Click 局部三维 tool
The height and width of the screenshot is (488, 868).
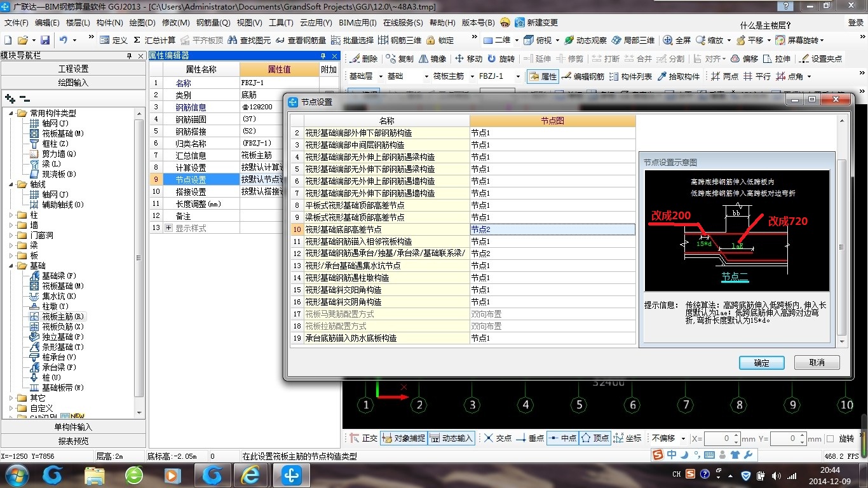point(633,40)
